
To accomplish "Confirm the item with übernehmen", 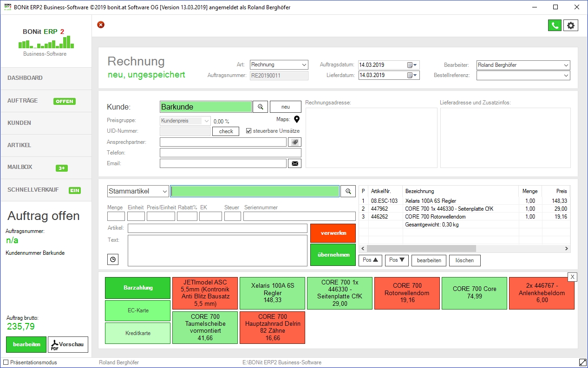I will click(x=333, y=255).
